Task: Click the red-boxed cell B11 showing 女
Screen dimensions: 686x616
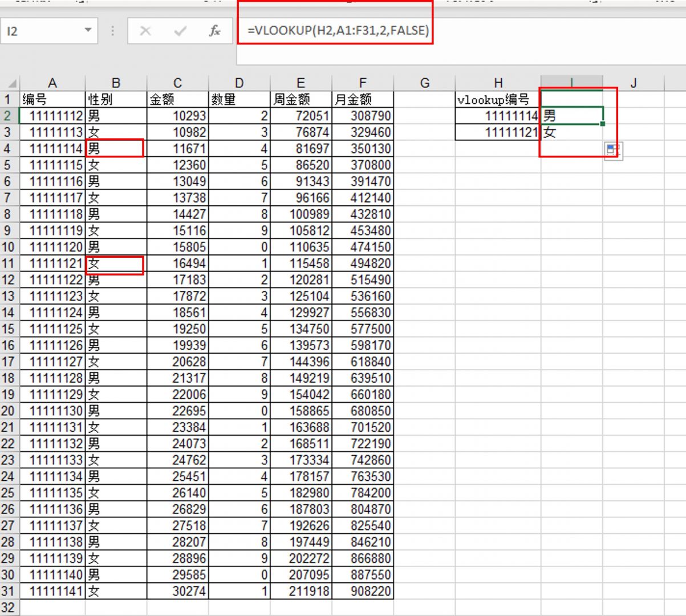Action: [114, 264]
